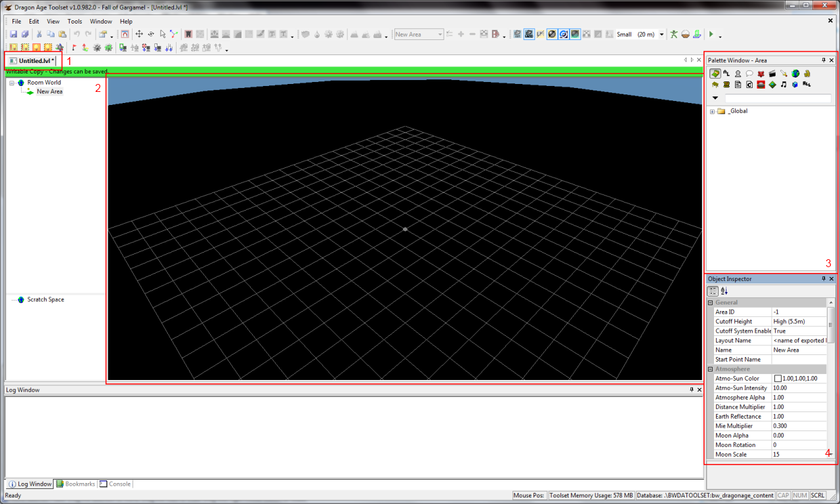Select the move cross-arrows tool
840x504 pixels.
click(139, 34)
